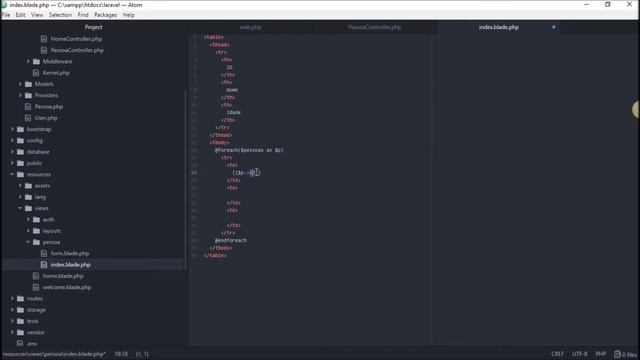
Task: Switch to the web.php tab
Action: tap(251, 27)
